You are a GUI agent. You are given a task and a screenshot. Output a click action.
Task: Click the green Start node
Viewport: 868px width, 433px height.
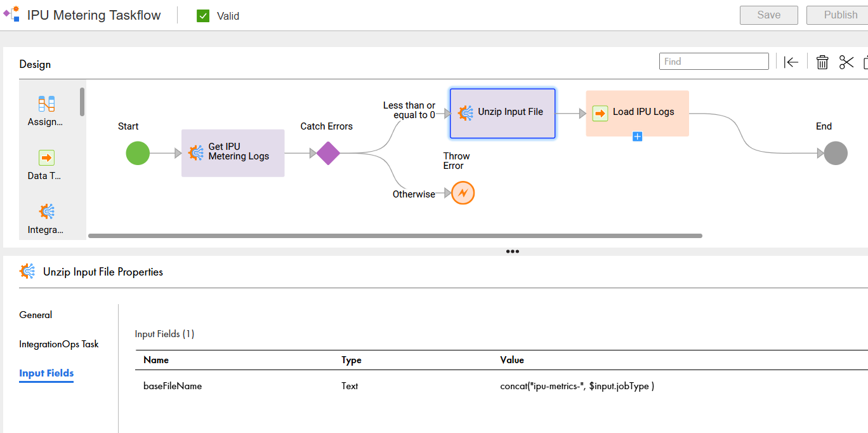(138, 153)
